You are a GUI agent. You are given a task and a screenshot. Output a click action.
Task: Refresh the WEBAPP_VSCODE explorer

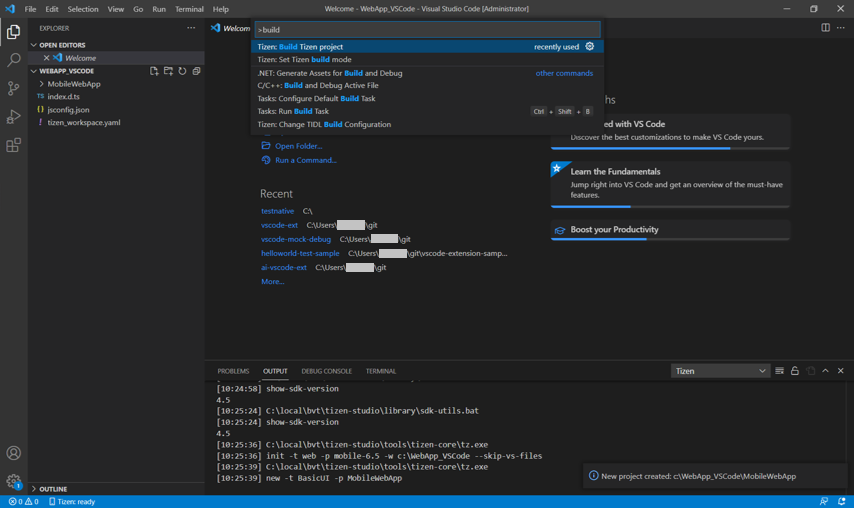pos(182,71)
